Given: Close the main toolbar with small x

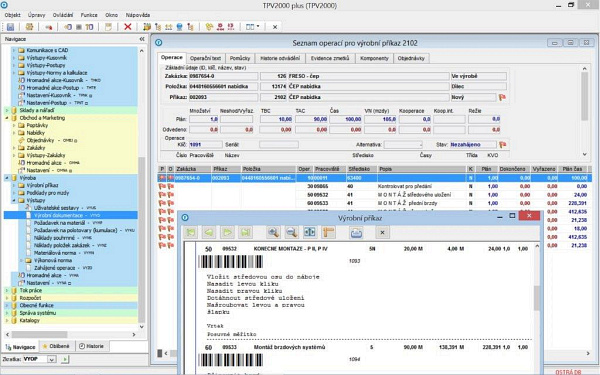Looking at the screenshot, I should (275, 27).
